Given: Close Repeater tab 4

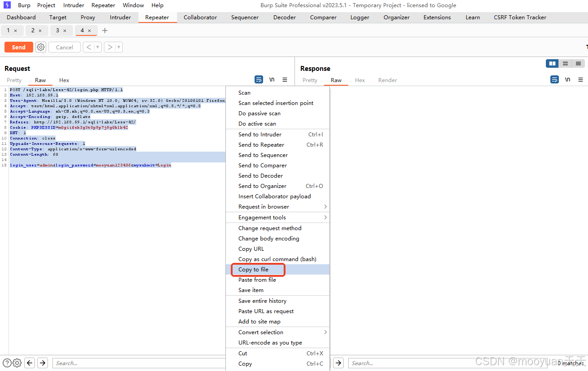Looking at the screenshot, I should 89,31.
